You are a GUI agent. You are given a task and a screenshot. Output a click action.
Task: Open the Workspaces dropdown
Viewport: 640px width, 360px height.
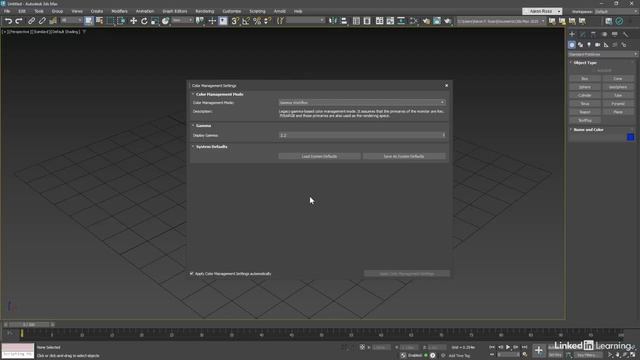click(616, 11)
